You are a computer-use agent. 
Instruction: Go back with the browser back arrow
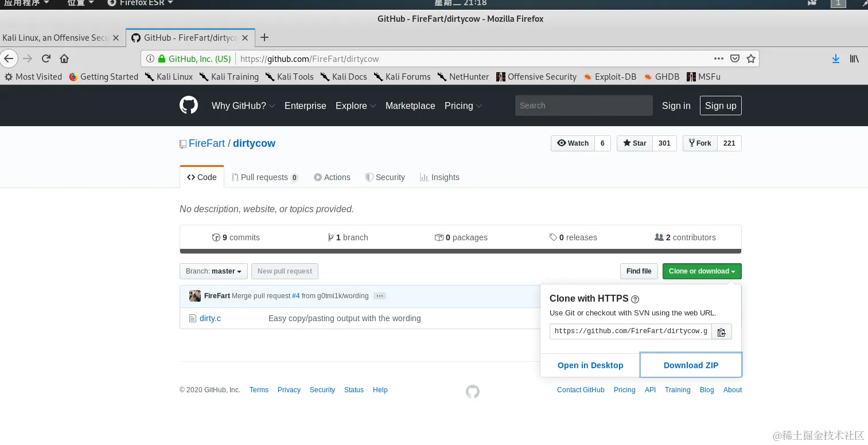coord(8,58)
